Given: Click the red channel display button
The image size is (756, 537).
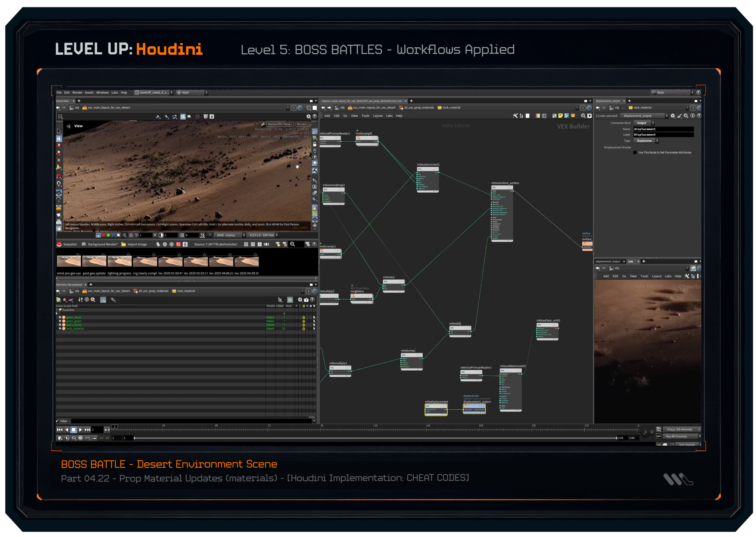Looking at the screenshot, I should pyautogui.click(x=103, y=235).
